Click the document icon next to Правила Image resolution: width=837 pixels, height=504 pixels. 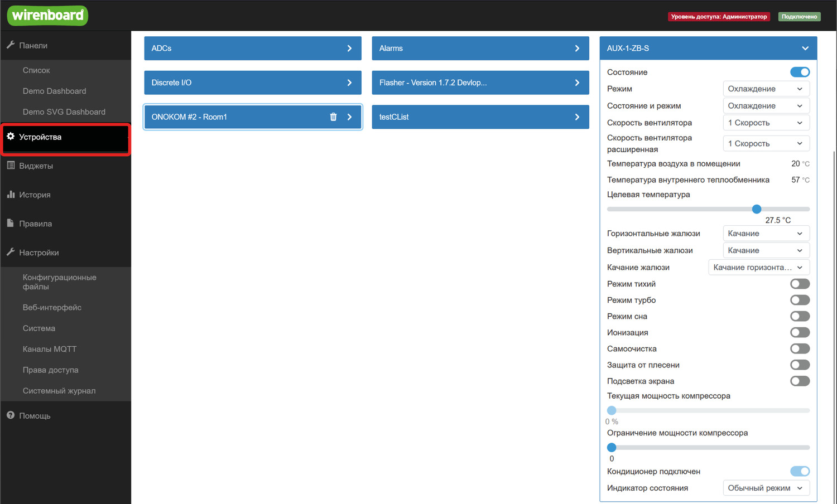tap(11, 223)
